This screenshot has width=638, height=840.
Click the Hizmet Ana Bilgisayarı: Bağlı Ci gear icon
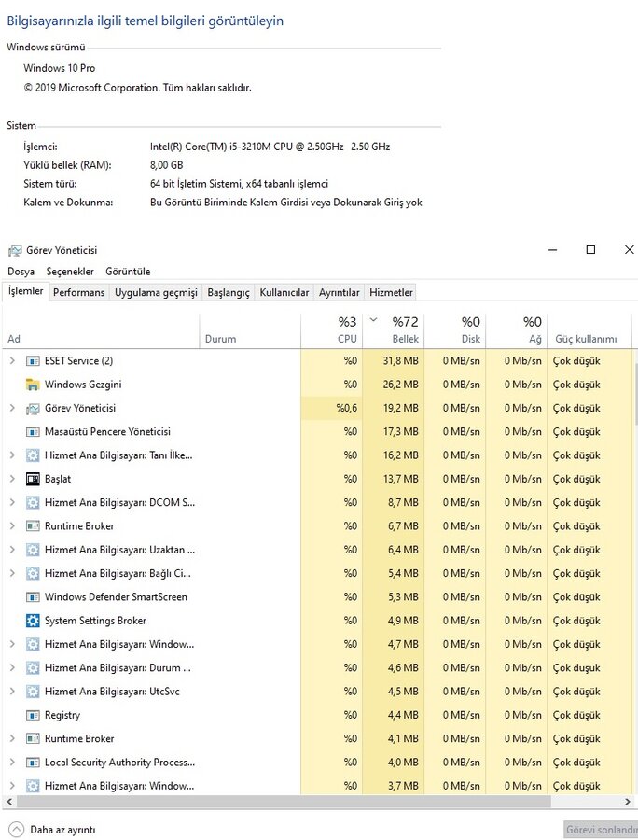[33, 573]
